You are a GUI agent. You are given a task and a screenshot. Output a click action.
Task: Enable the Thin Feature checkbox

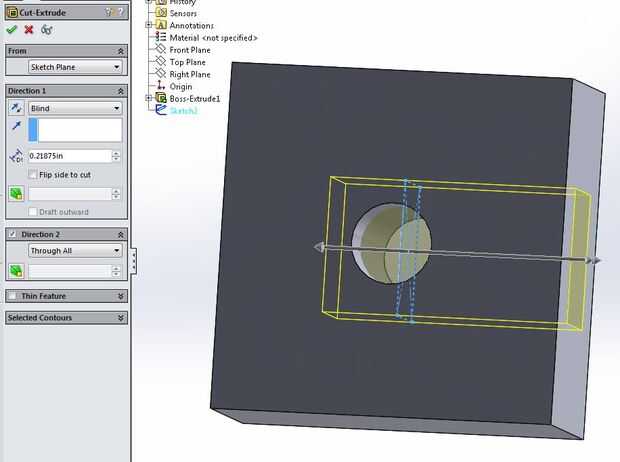pyautogui.click(x=13, y=296)
